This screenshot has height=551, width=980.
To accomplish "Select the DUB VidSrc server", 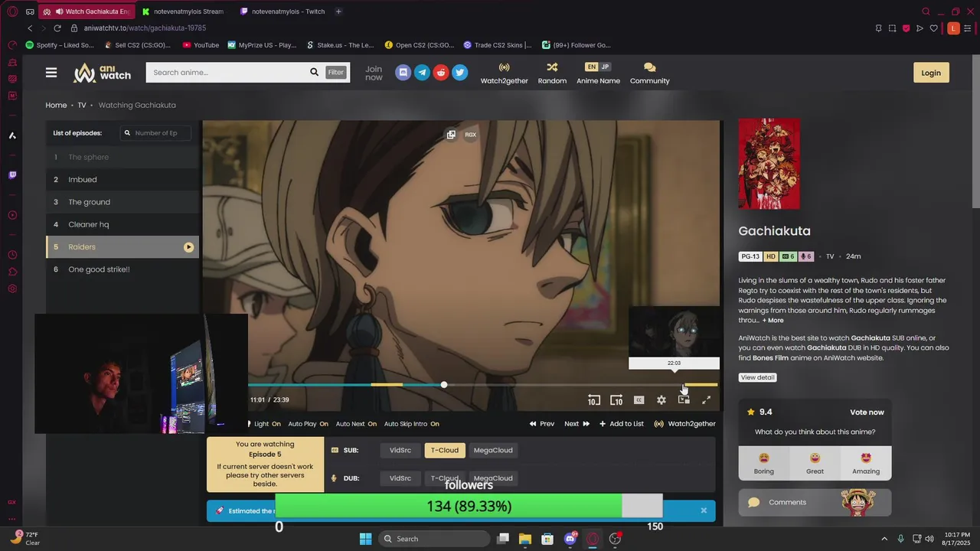I will coord(400,478).
